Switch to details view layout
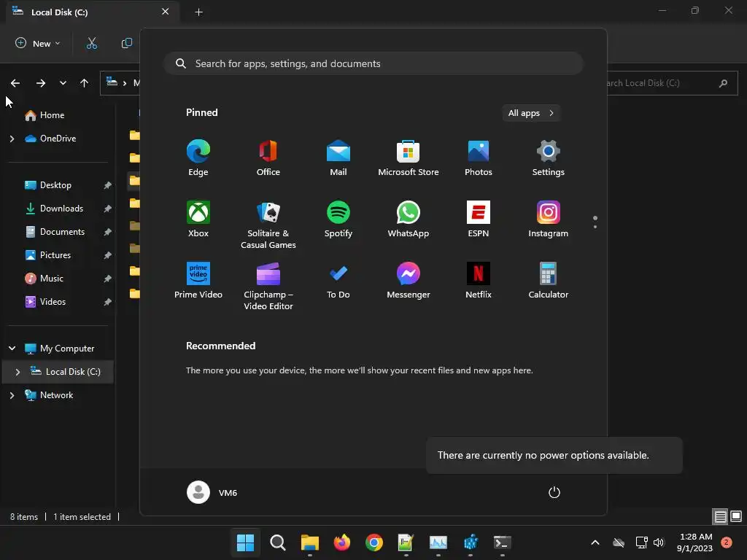 pyautogui.click(x=720, y=516)
